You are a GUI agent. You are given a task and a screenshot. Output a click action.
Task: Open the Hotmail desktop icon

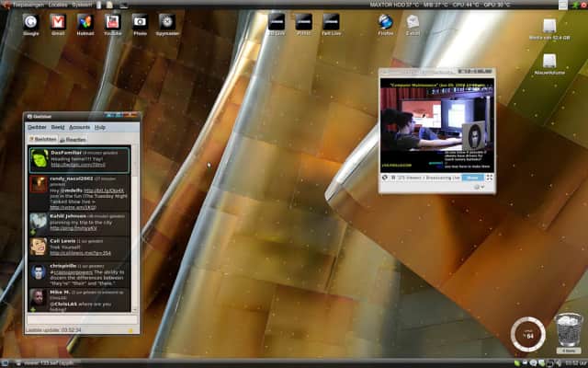point(85,21)
